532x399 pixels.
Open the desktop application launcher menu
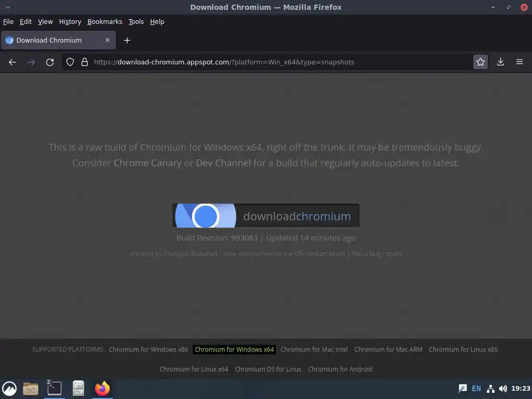[9, 389]
